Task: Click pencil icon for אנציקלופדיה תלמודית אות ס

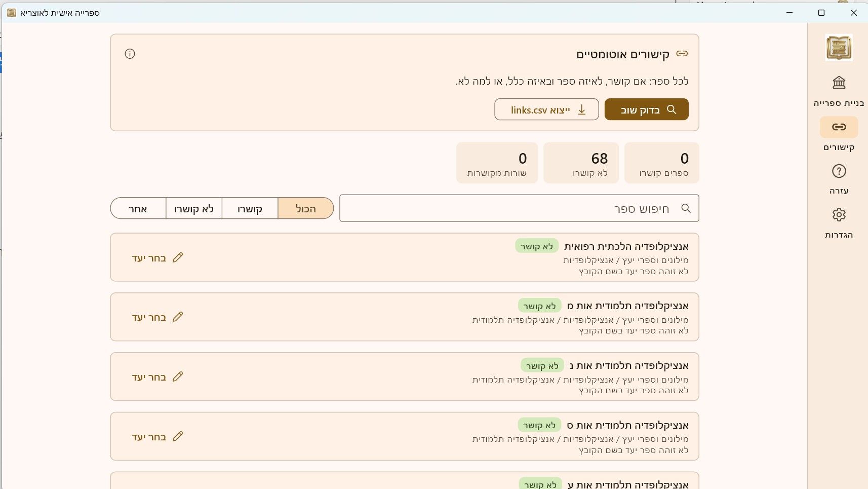Action: pyautogui.click(x=178, y=437)
